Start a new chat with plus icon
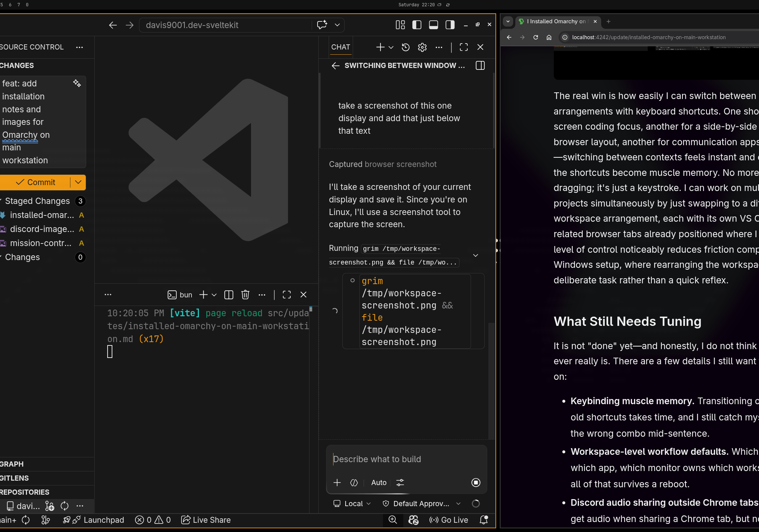759x532 pixels. click(380, 47)
